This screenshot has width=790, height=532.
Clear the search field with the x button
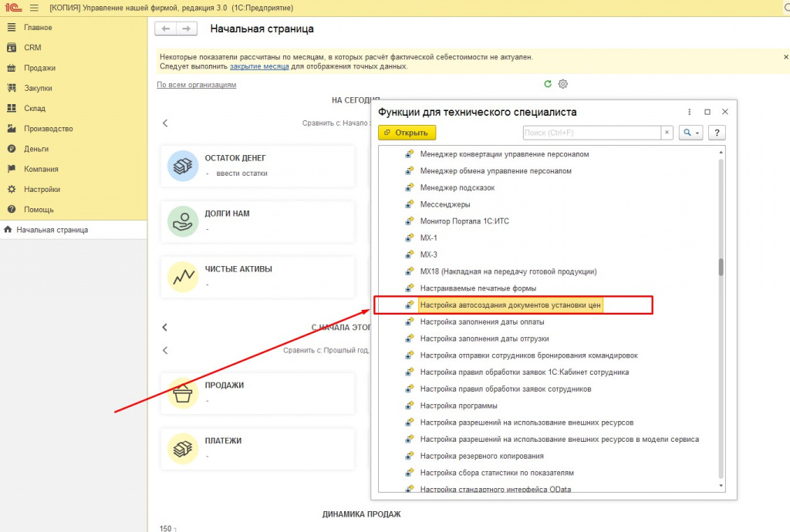(667, 133)
